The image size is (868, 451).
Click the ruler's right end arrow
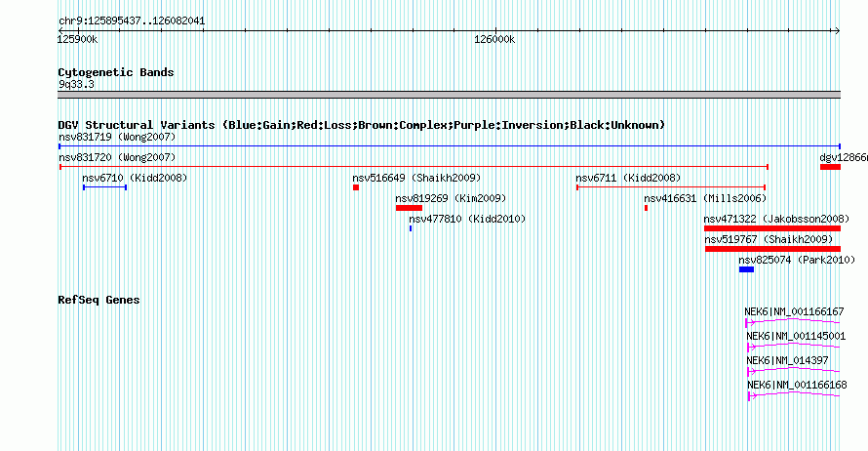[x=838, y=31]
